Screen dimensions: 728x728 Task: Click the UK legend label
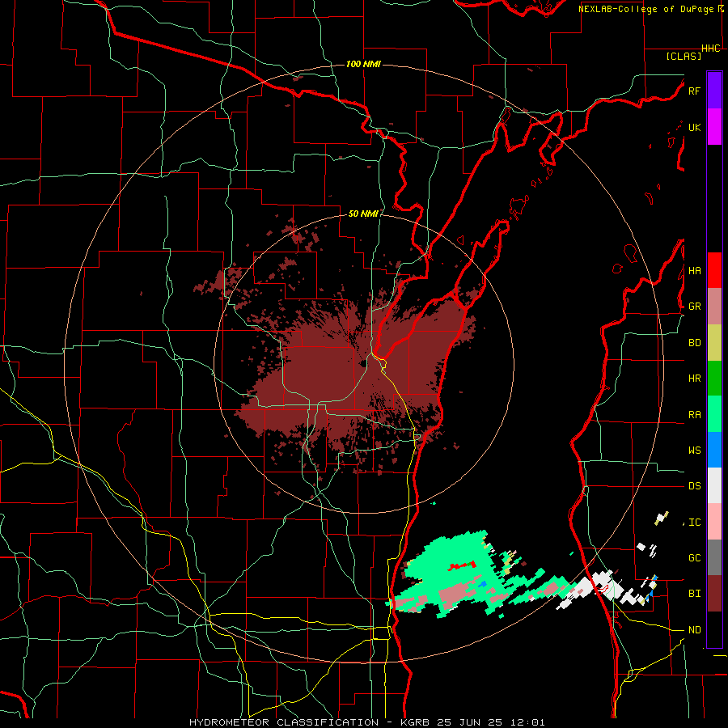point(694,127)
